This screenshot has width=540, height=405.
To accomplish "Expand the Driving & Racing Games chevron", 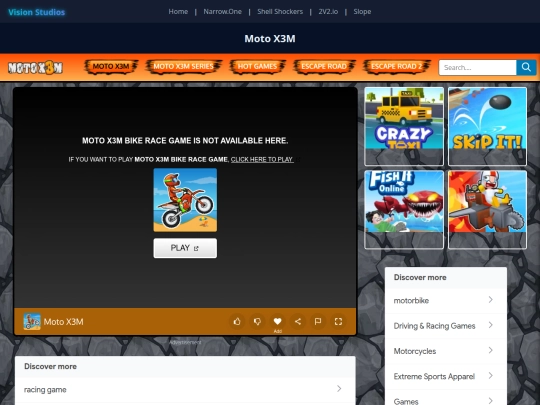I will click(x=491, y=325).
